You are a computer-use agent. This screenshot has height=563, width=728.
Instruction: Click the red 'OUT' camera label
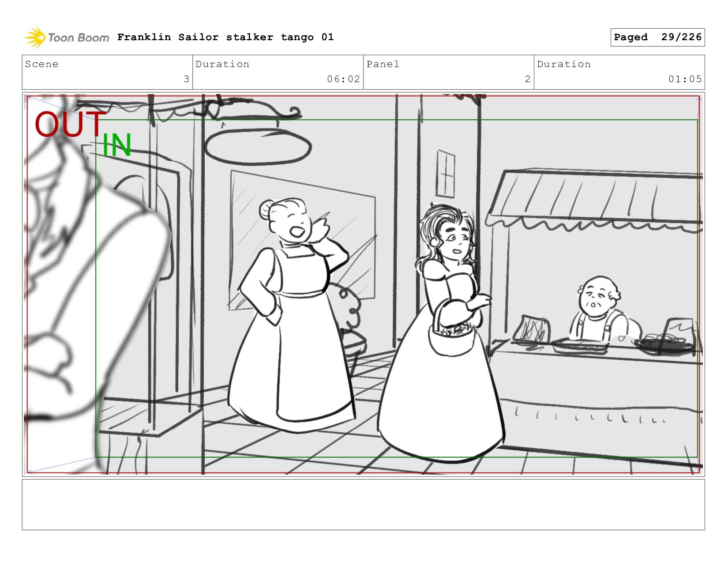(71, 124)
